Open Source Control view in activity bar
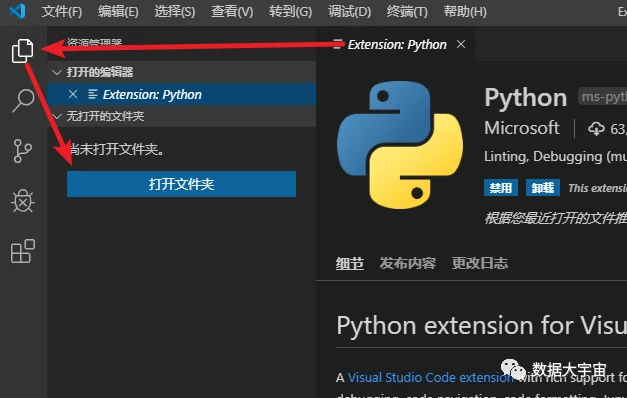This screenshot has width=627, height=398. tap(23, 151)
